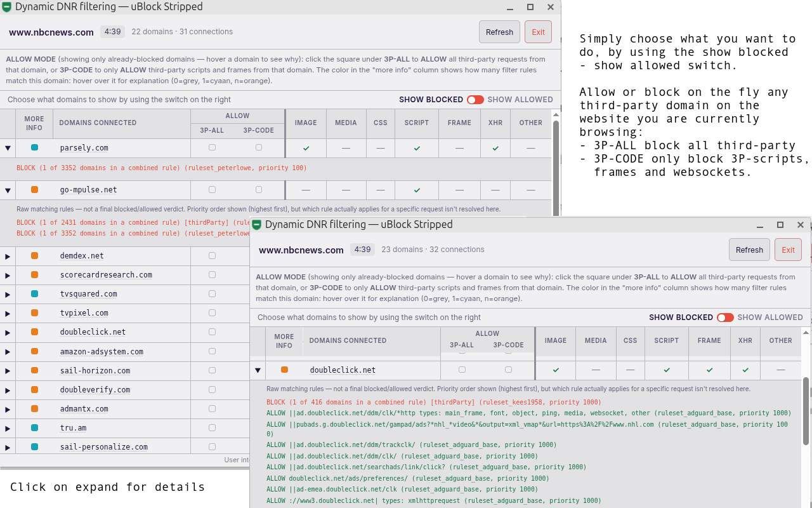Click the uBlock shield icon in the back window title bar

[7, 7]
